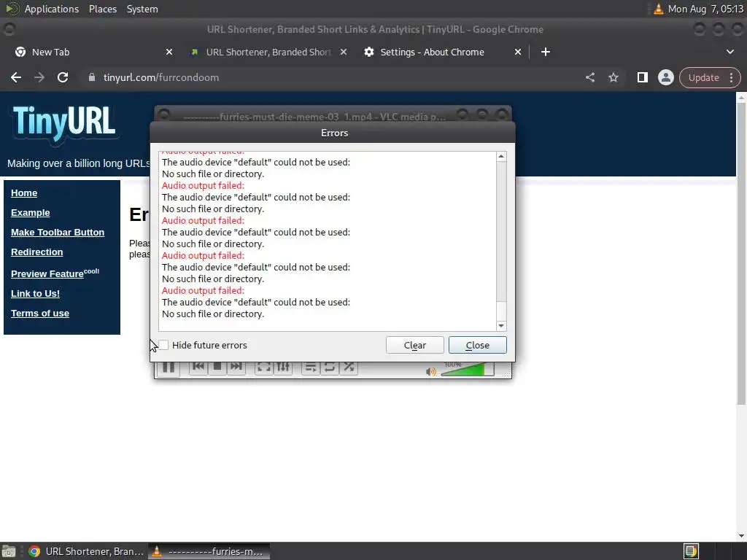Expand tab search dropdown arrow
Screen dimensions: 747x560
pos(729,52)
